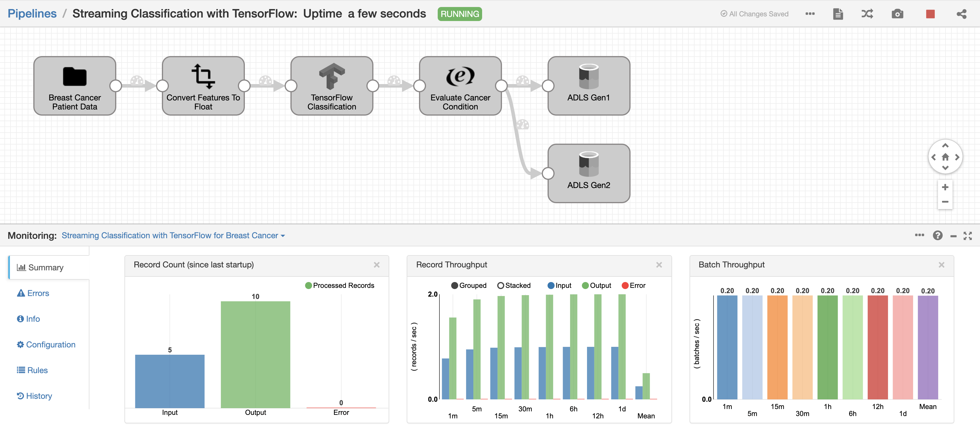The height and width of the screenshot is (428, 980).
Task: Close the Record Throughput chart panel
Action: coord(659,265)
